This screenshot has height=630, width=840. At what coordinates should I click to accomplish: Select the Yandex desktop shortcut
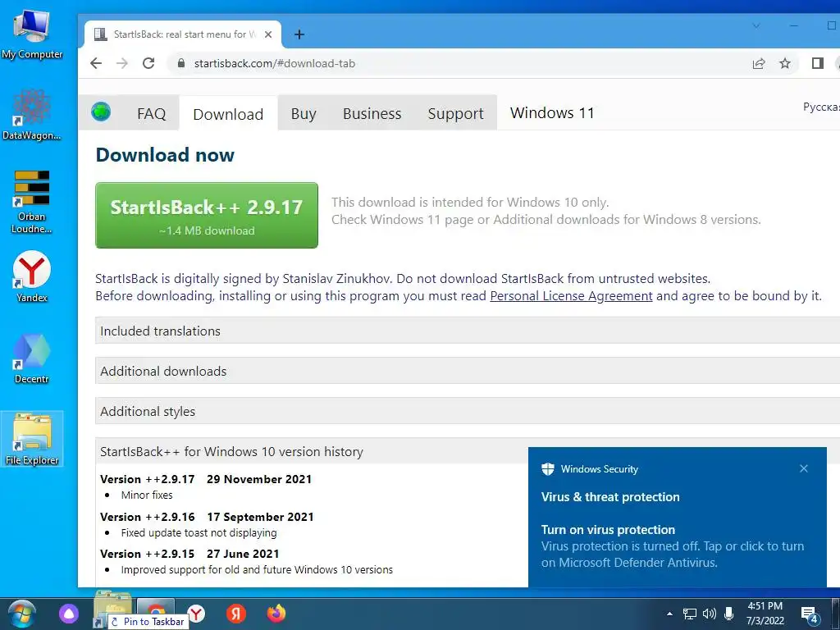pos(32,277)
